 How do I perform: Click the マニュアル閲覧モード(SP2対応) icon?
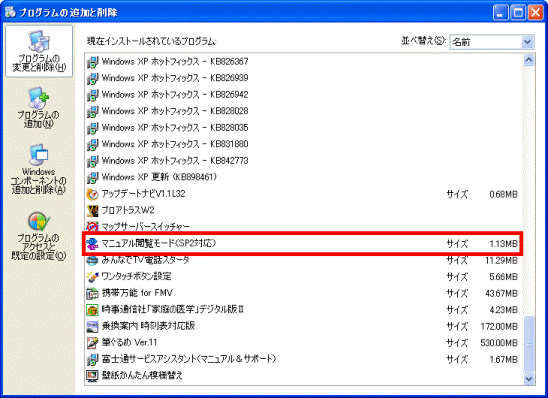coord(92,244)
